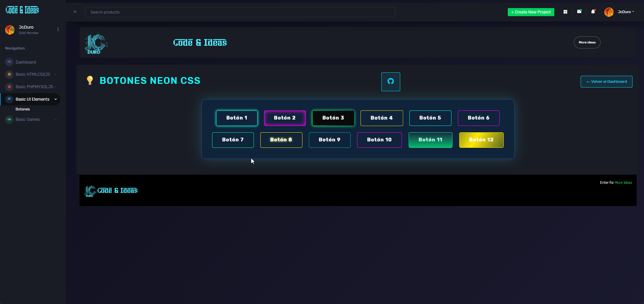Open the JcDuro user dropdown in header
The height and width of the screenshot is (304, 644).
tap(619, 12)
